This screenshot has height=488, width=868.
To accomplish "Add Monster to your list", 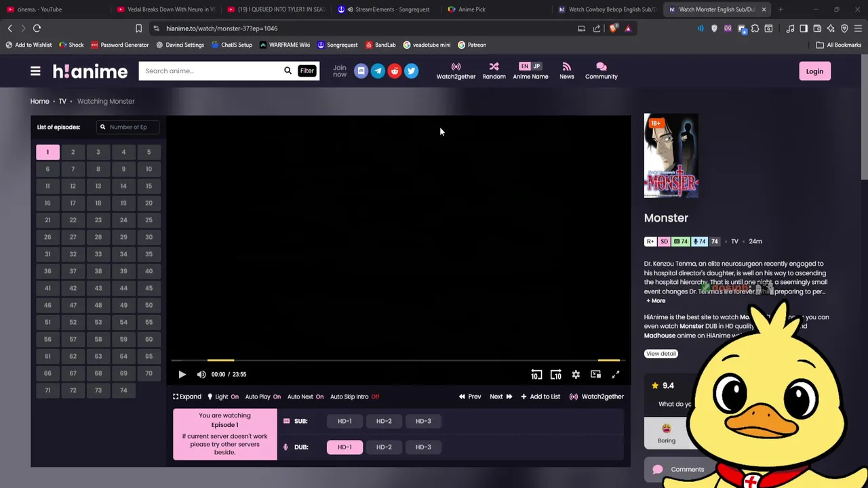I will 540,396.
